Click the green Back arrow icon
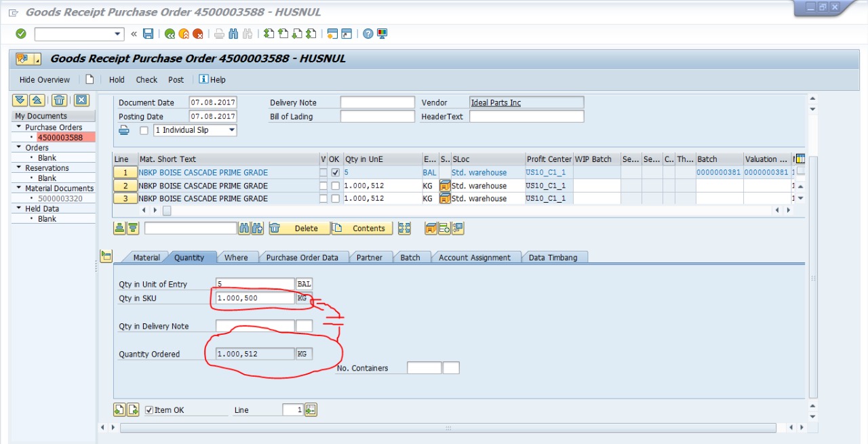868x444 pixels. (170, 34)
